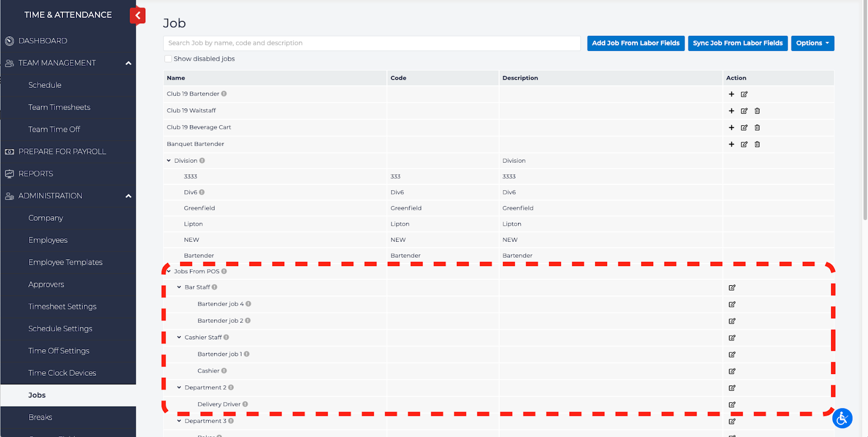868x437 pixels.
Task: Click the trash icon for Banquet Bartender
Action: coord(757,145)
